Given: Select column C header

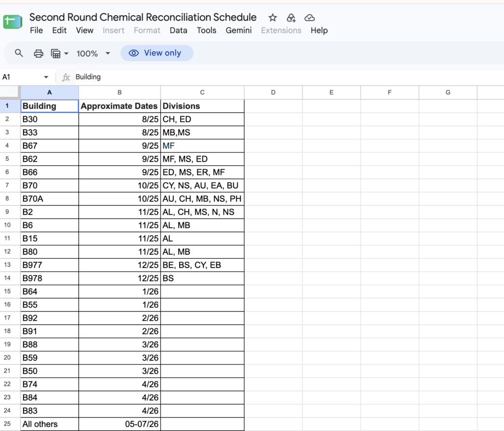Looking at the screenshot, I should tap(202, 92).
